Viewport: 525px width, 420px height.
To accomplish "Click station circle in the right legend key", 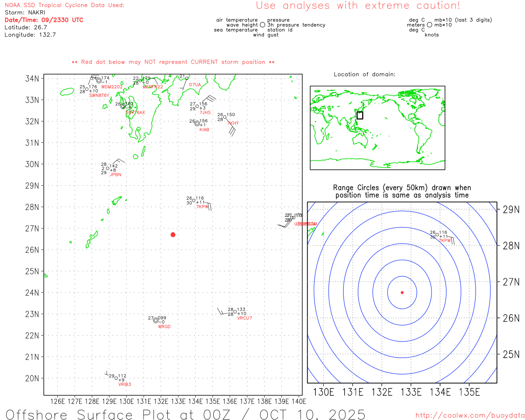I will point(429,25).
